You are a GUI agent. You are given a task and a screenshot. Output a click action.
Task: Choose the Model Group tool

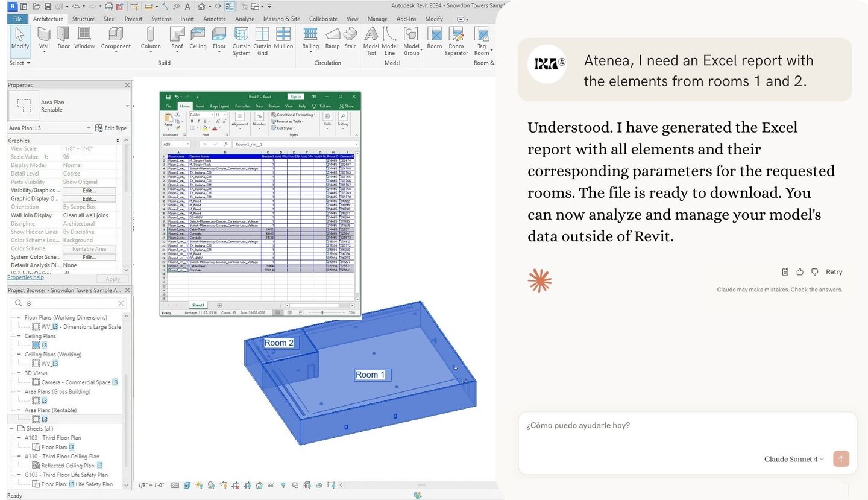(412, 42)
